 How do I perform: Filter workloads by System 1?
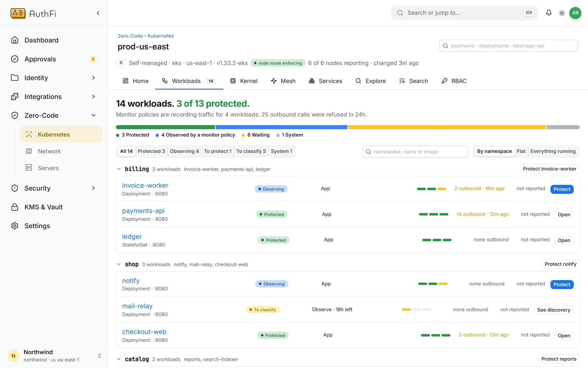[281, 151]
